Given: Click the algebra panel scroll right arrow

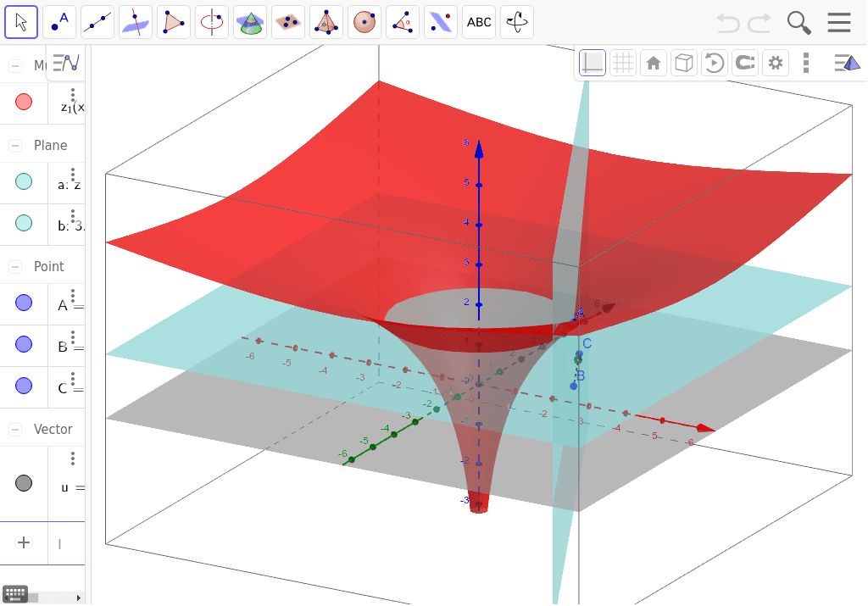Looking at the screenshot, I should click(x=79, y=598).
